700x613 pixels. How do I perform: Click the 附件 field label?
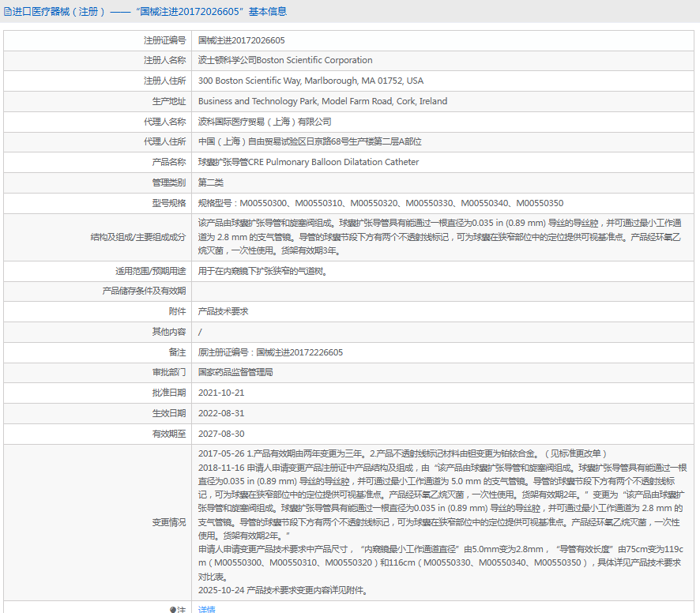click(178, 311)
